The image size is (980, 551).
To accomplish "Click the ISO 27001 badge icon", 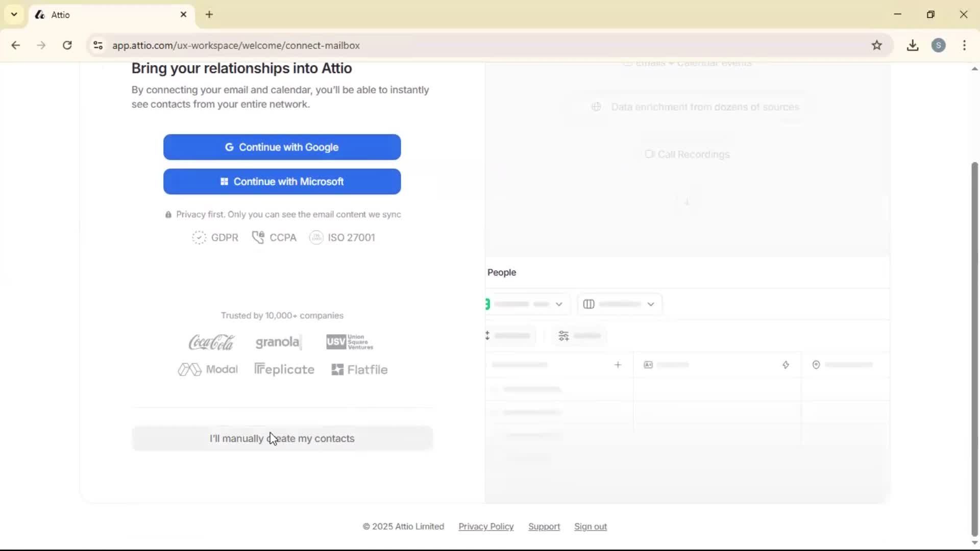I will click(316, 237).
